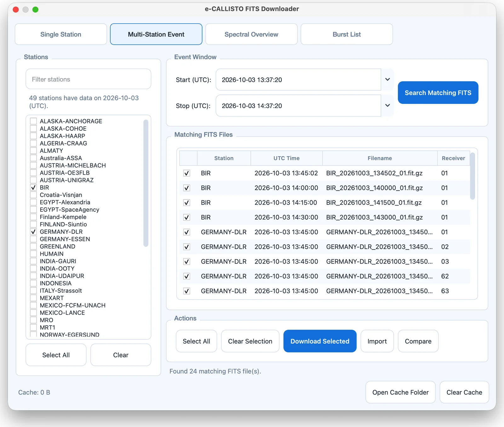504x427 pixels.
Task: Check the MEXICO-LANCE station checkbox
Action: pos(33,313)
